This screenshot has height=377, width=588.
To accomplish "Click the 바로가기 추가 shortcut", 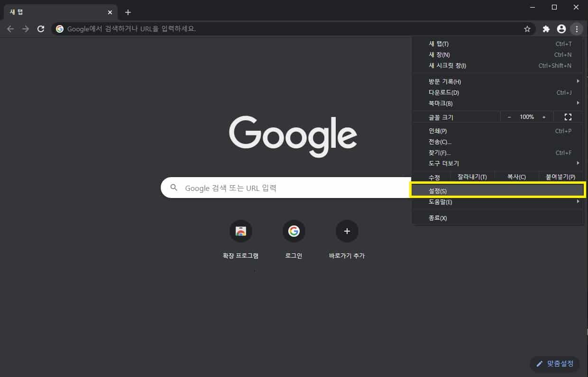I will coord(347,231).
